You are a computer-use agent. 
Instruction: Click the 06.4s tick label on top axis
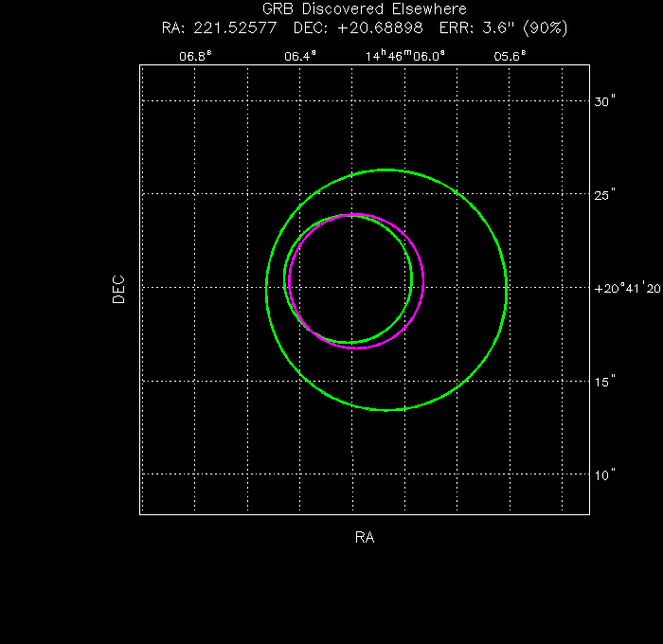(x=299, y=56)
